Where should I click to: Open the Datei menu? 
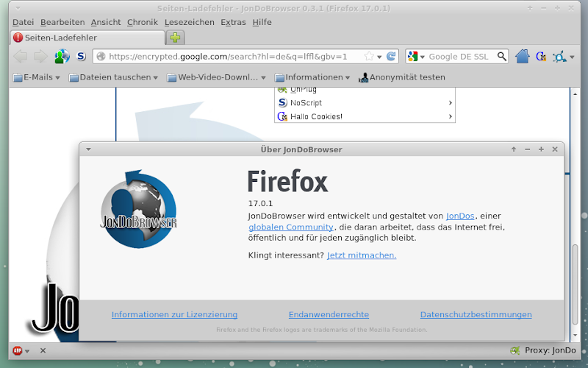coord(24,22)
